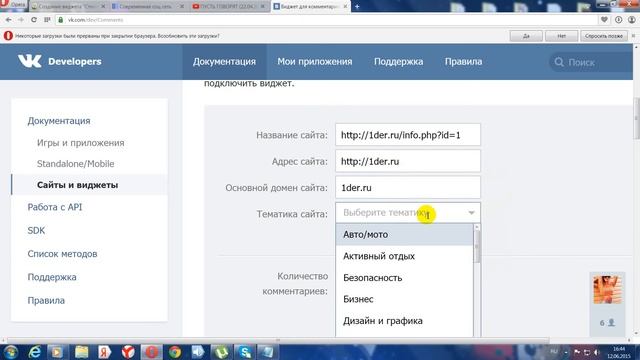Open Skype from taskbar
This screenshot has width=640, height=360.
pos(244,352)
